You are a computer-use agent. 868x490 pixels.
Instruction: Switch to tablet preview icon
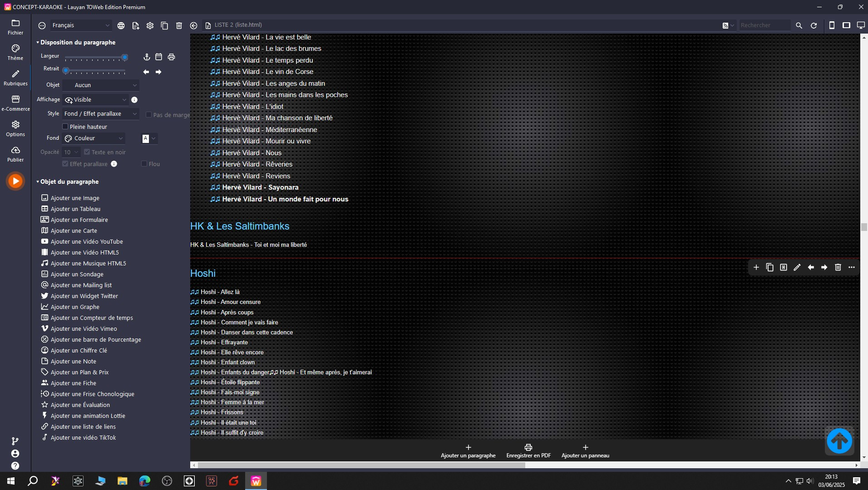pyautogui.click(x=846, y=25)
